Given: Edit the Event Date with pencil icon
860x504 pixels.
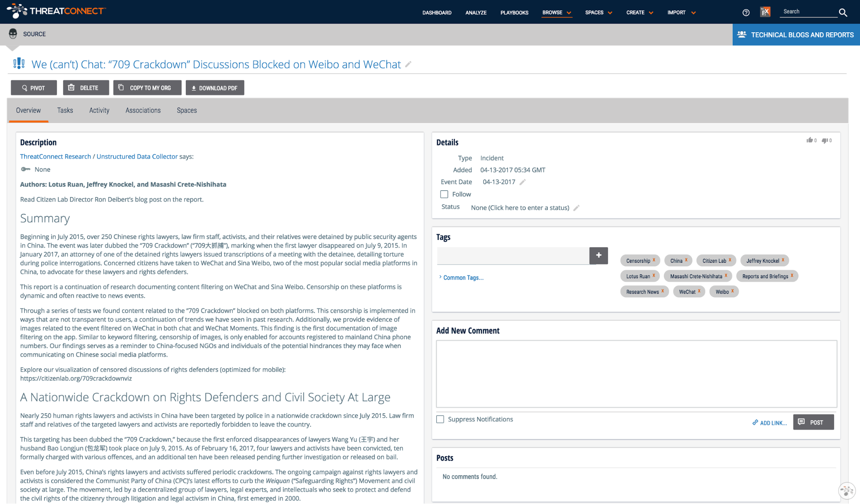Looking at the screenshot, I should tap(522, 182).
